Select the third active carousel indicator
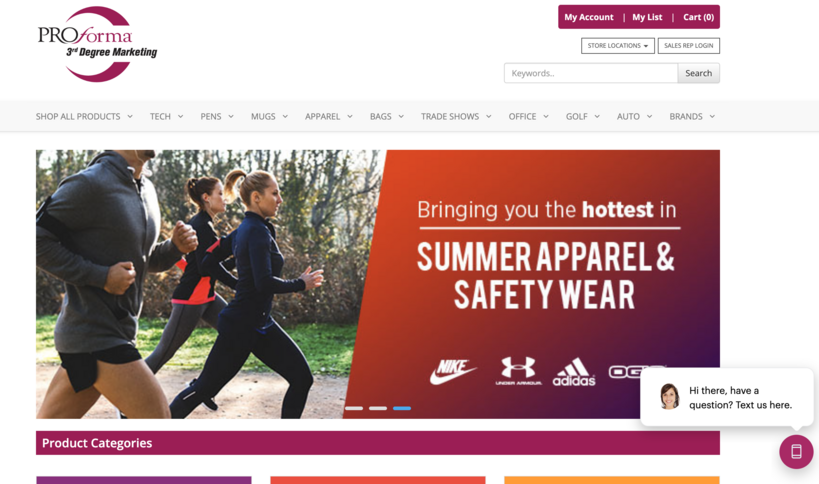Screen dimensions: 819x484 tap(402, 408)
